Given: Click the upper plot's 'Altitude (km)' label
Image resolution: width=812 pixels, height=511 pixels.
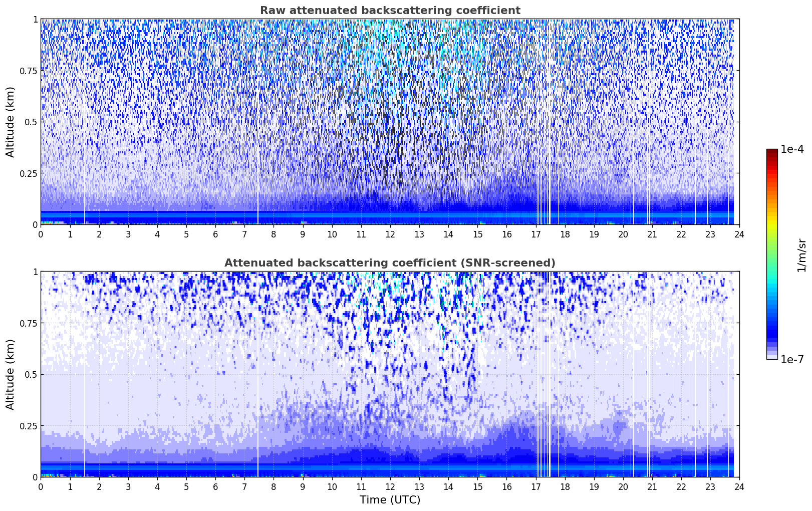Looking at the screenshot, I should coord(11,122).
